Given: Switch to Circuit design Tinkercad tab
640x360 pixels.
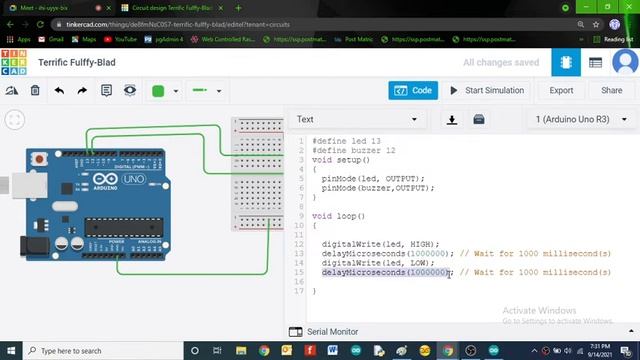Looking at the screenshot, I should [x=171, y=8].
